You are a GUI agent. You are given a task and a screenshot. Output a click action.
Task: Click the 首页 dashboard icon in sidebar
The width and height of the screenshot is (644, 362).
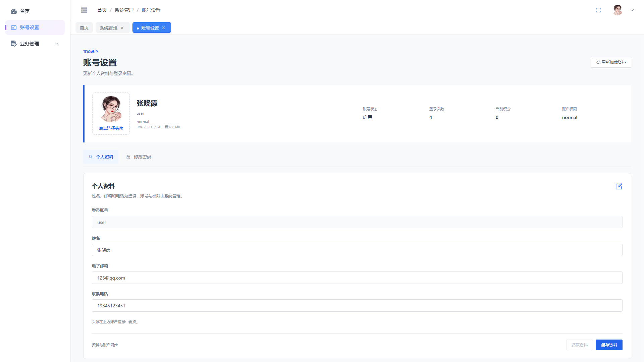[x=14, y=11]
